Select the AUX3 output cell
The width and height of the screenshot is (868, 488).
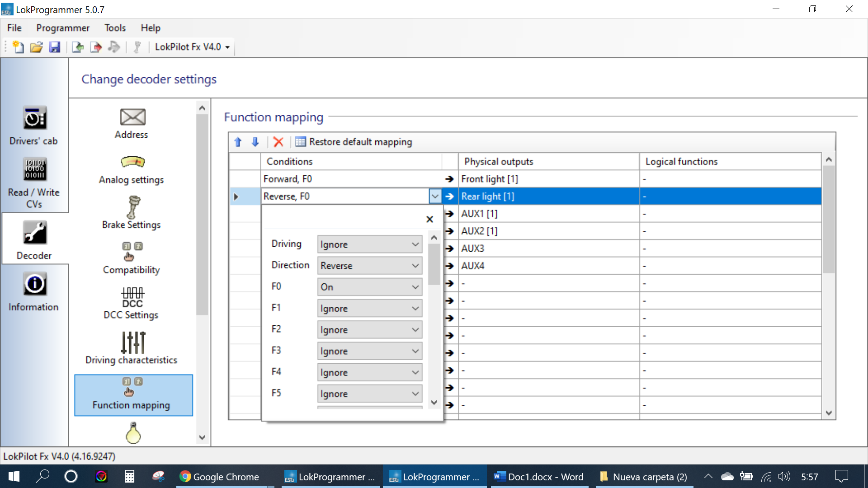(x=549, y=249)
